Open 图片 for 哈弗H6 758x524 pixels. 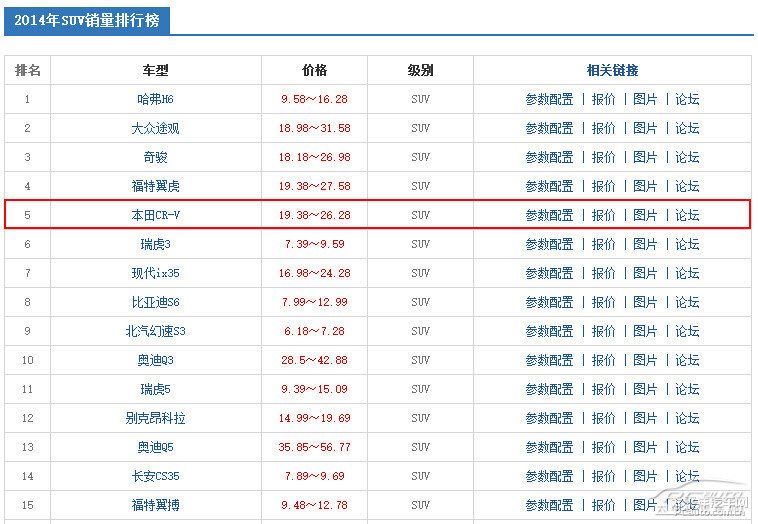pyautogui.click(x=645, y=99)
